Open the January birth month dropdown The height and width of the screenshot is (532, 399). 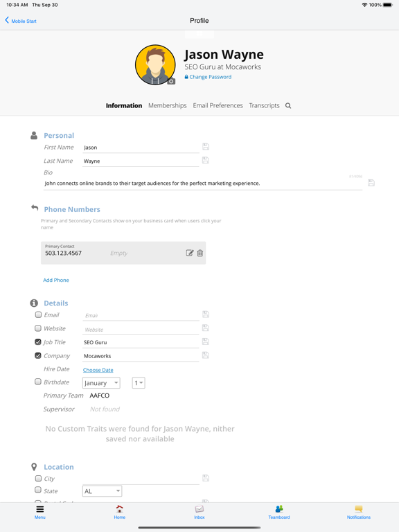pyautogui.click(x=101, y=383)
